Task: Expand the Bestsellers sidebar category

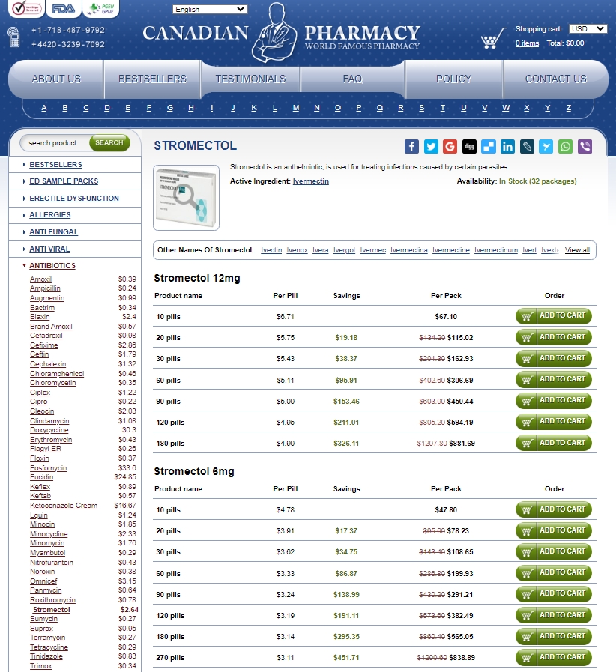Action: (x=55, y=165)
